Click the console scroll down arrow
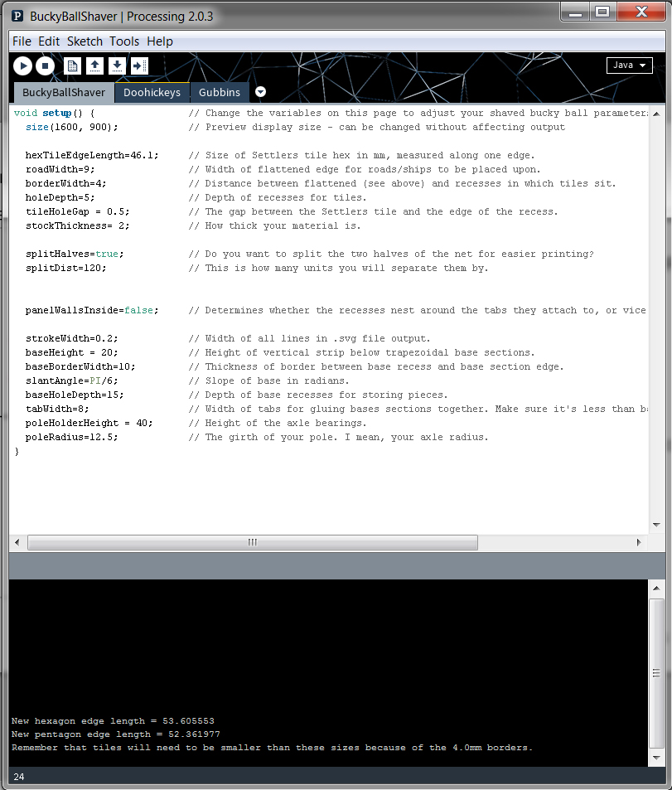The width and height of the screenshot is (672, 790). coord(656,758)
